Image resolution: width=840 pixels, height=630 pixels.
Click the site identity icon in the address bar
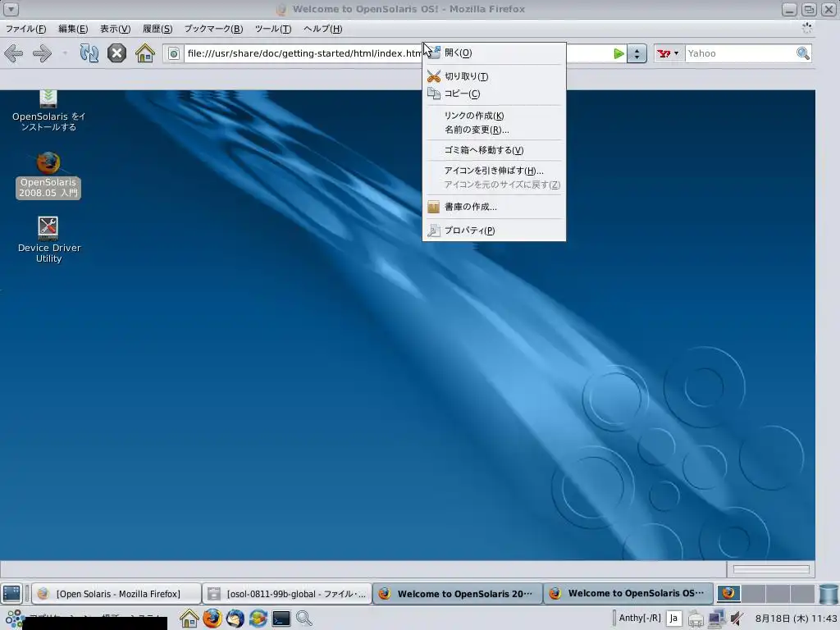(174, 53)
